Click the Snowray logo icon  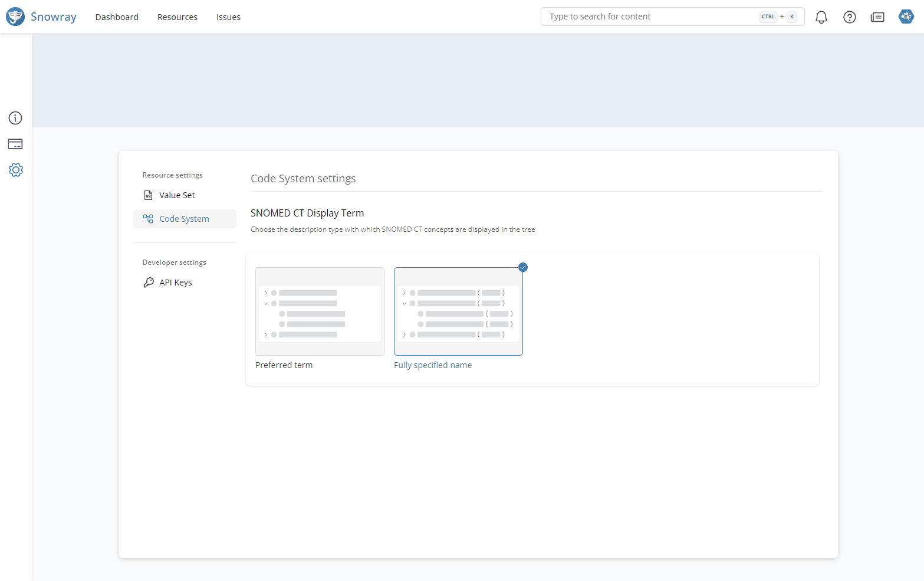15,17
